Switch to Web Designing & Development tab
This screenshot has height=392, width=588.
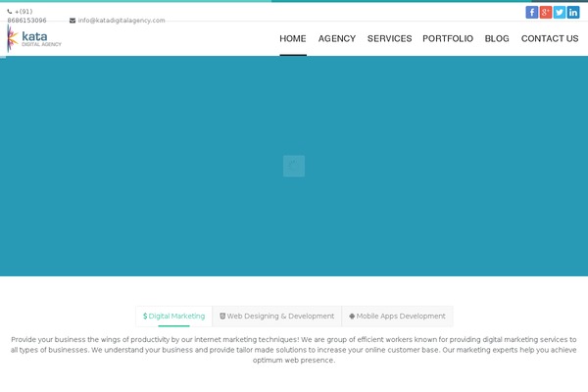coord(276,317)
